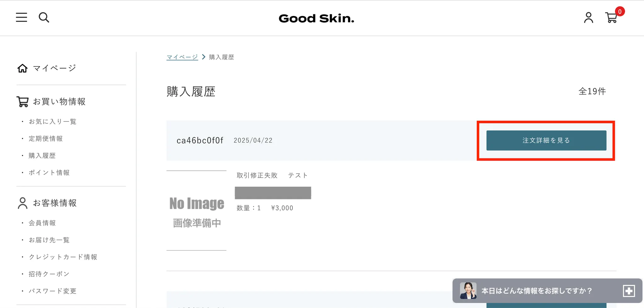Click 注文詳細を見る button
Screen dimensions: 644x308
[x=546, y=140]
